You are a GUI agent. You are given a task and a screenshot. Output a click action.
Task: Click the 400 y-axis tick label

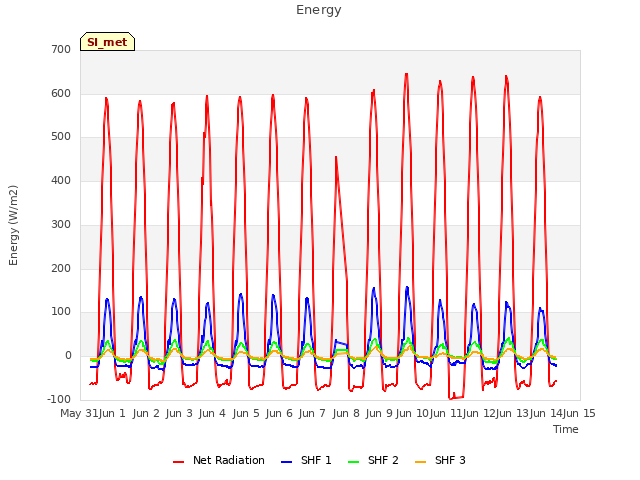coord(61,180)
